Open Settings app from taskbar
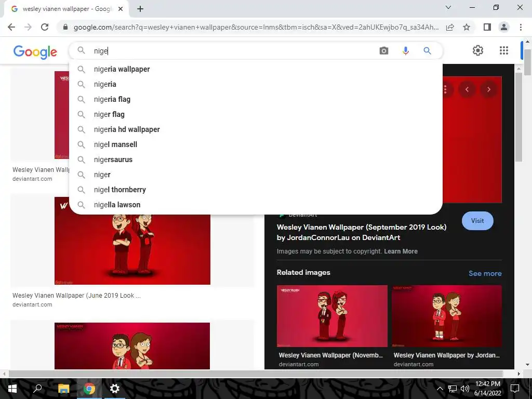Image resolution: width=532 pixels, height=399 pixels. 115,389
